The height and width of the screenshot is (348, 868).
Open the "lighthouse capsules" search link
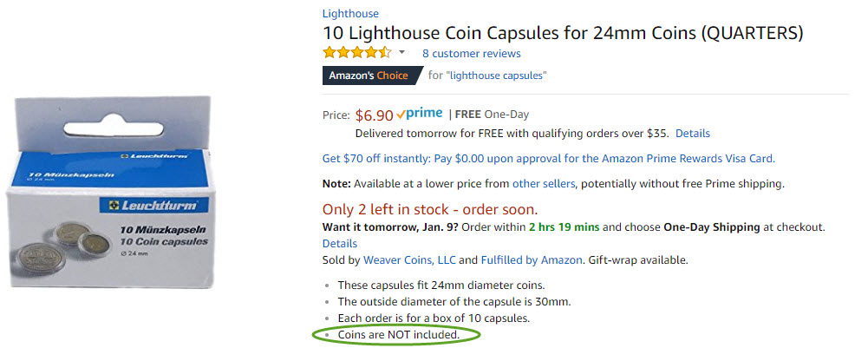click(496, 76)
